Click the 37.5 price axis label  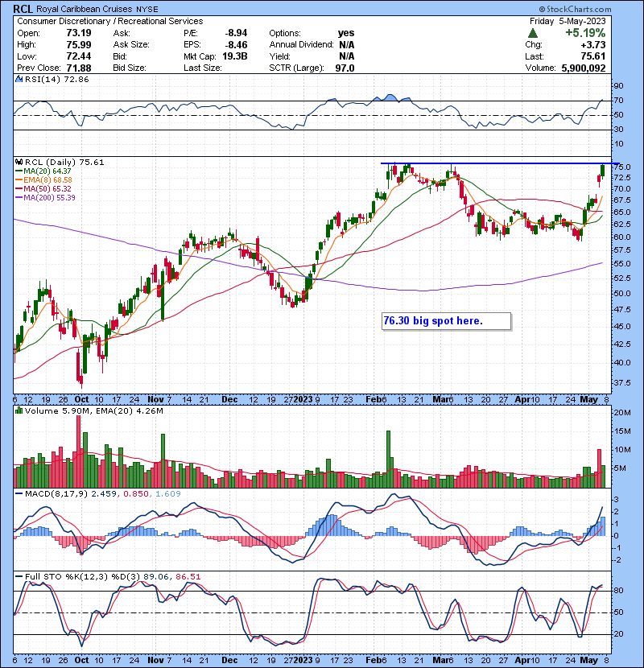point(623,383)
